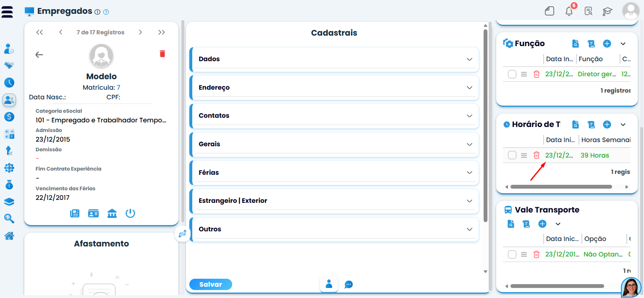Click the swap arrows panel toggle icon
Image resolution: width=644 pixels, height=298 pixels.
pyautogui.click(x=182, y=234)
